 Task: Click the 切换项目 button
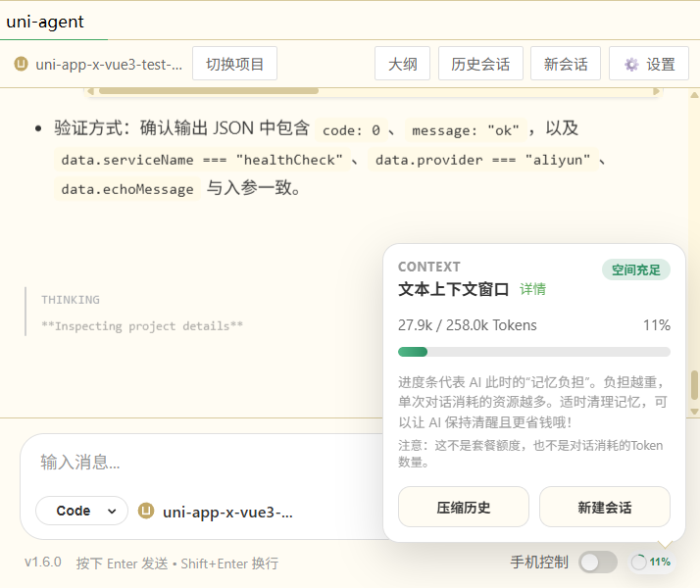tap(234, 65)
